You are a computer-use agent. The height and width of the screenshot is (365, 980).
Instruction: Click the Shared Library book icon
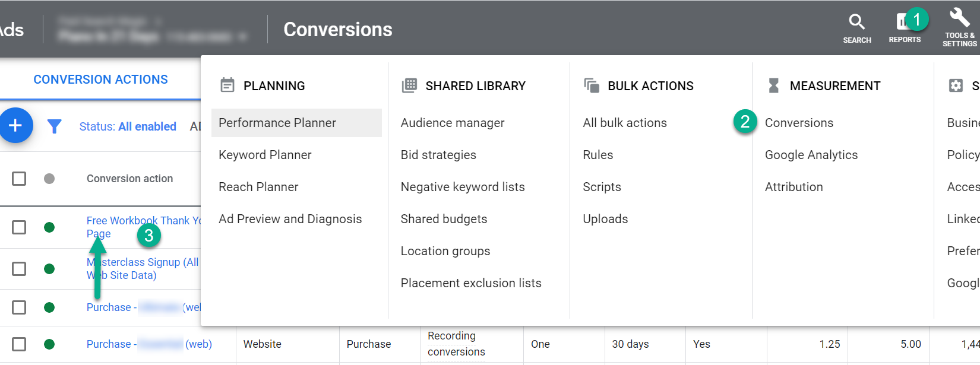pos(410,85)
